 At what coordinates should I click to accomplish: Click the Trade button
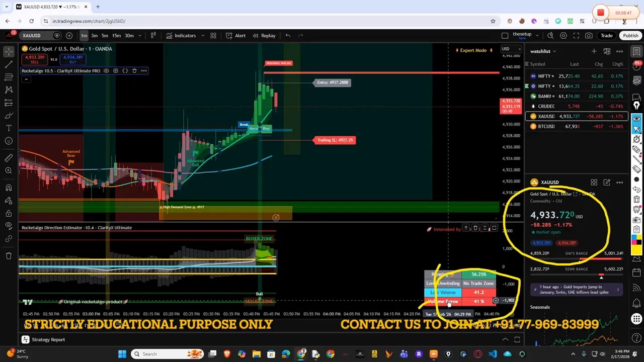pyautogui.click(x=606, y=36)
